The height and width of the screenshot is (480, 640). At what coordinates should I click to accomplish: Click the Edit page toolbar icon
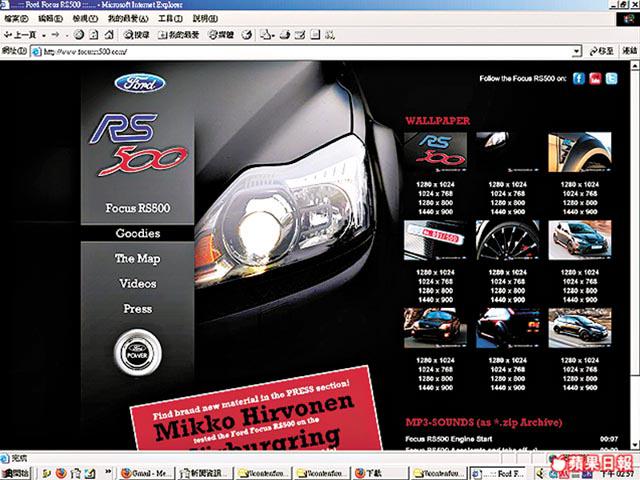coord(300,35)
